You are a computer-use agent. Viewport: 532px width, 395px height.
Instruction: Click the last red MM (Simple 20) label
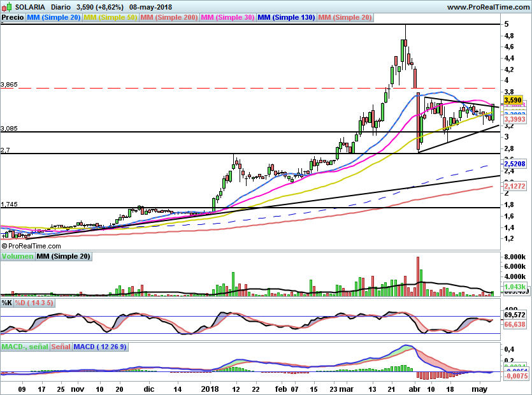click(345, 17)
